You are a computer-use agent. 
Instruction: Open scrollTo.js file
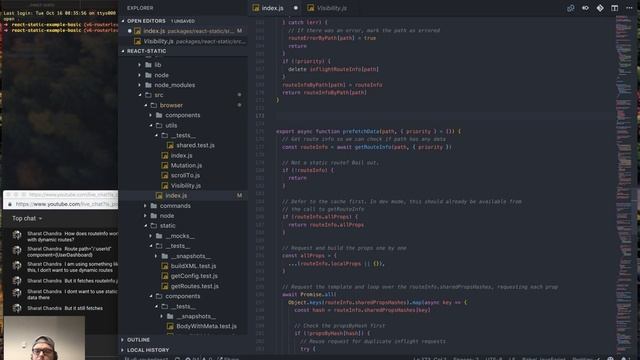(x=184, y=176)
